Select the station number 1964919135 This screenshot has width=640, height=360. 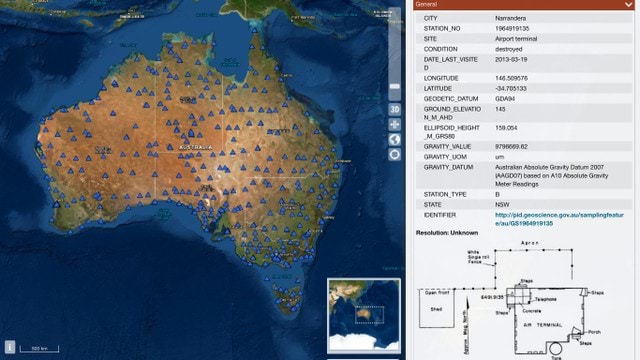512,29
